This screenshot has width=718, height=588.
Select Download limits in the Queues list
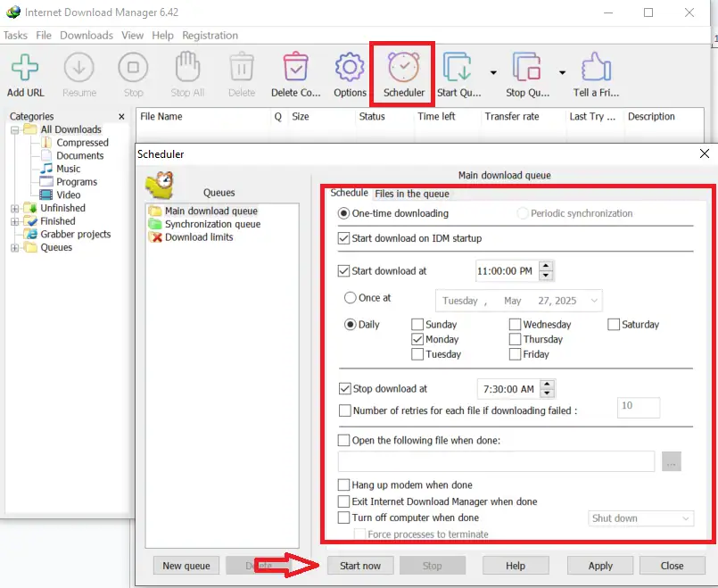click(198, 237)
